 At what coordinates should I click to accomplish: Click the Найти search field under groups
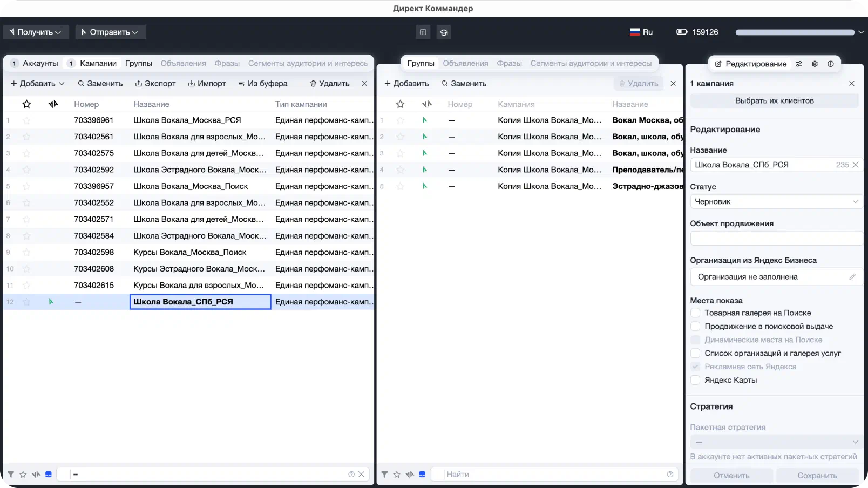(555, 475)
